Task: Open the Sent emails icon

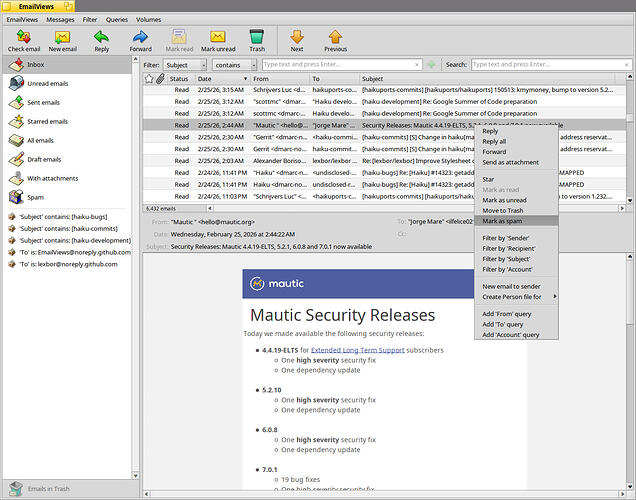Action: point(16,102)
